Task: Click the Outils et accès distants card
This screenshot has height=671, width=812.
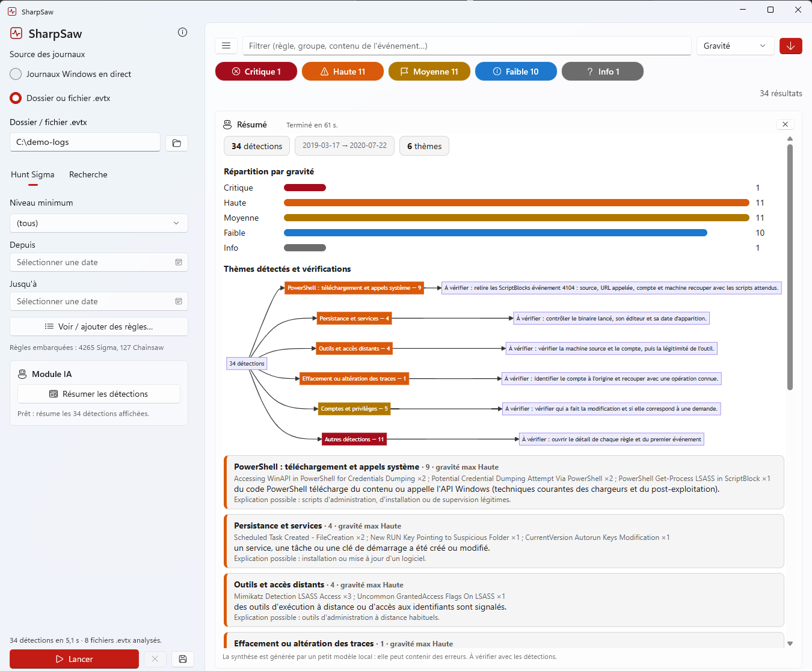Action: tap(504, 600)
